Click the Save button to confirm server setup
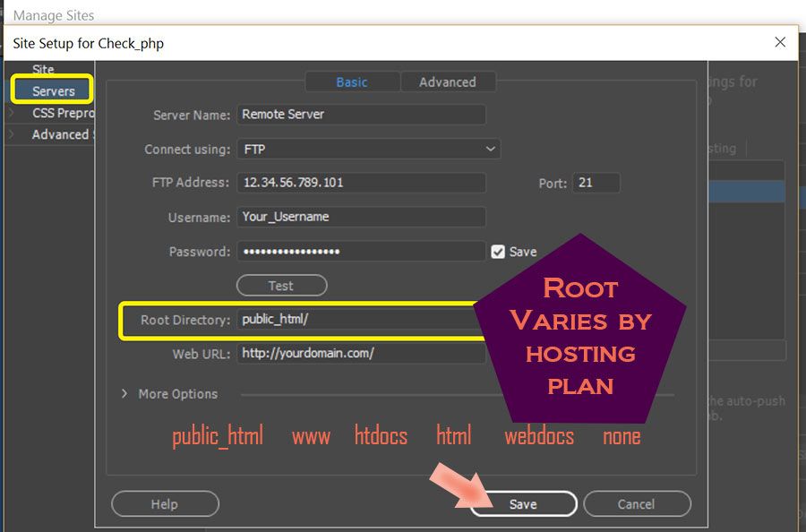 [x=523, y=503]
